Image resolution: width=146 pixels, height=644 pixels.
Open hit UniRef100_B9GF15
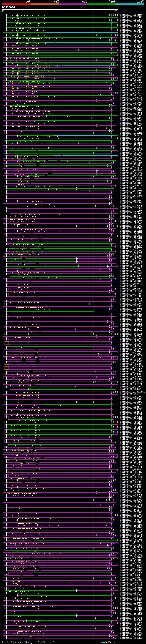point(131,108)
